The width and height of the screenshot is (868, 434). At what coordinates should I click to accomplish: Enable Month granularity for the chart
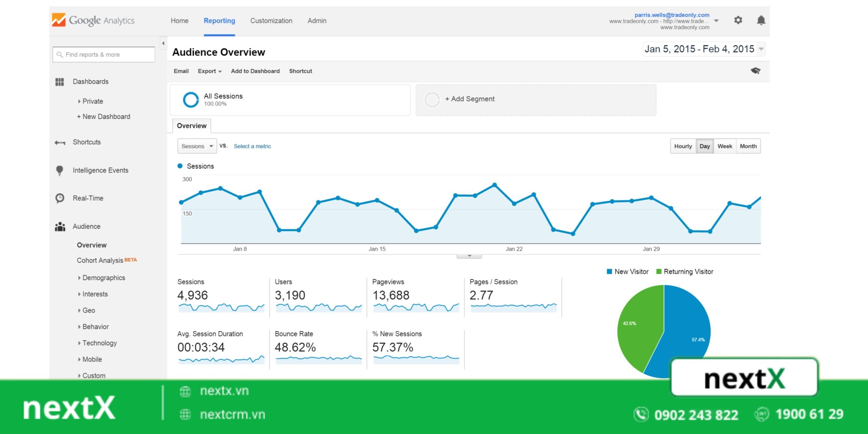(x=749, y=146)
